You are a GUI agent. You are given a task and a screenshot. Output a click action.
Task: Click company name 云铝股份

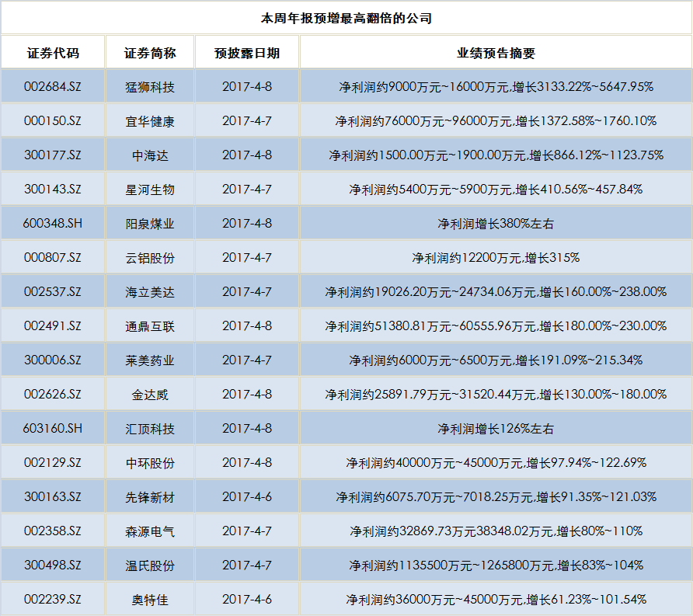(x=150, y=258)
